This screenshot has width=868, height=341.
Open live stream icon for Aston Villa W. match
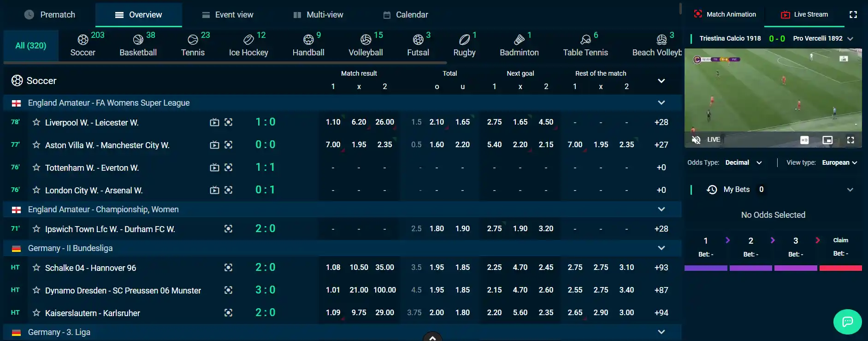pos(214,145)
